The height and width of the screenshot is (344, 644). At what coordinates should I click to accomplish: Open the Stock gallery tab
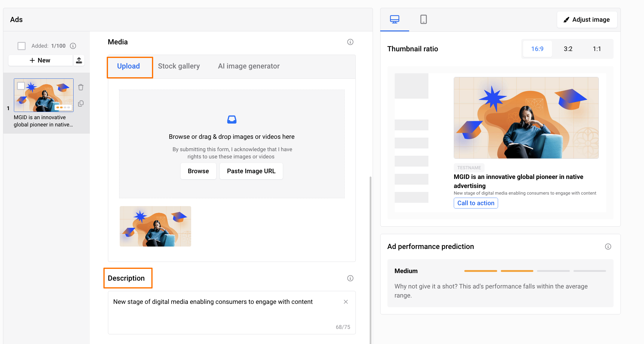(179, 66)
